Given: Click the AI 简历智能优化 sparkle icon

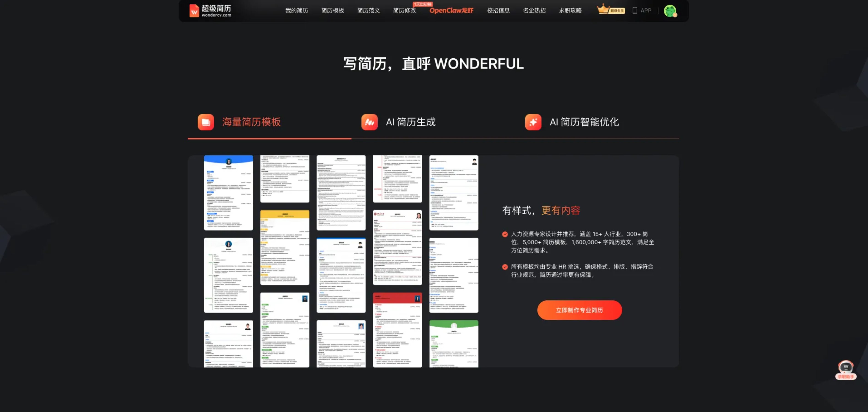Looking at the screenshot, I should tap(533, 122).
